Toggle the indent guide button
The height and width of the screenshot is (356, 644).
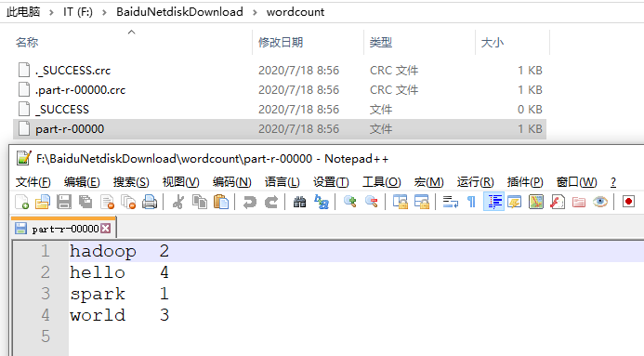[493, 202]
